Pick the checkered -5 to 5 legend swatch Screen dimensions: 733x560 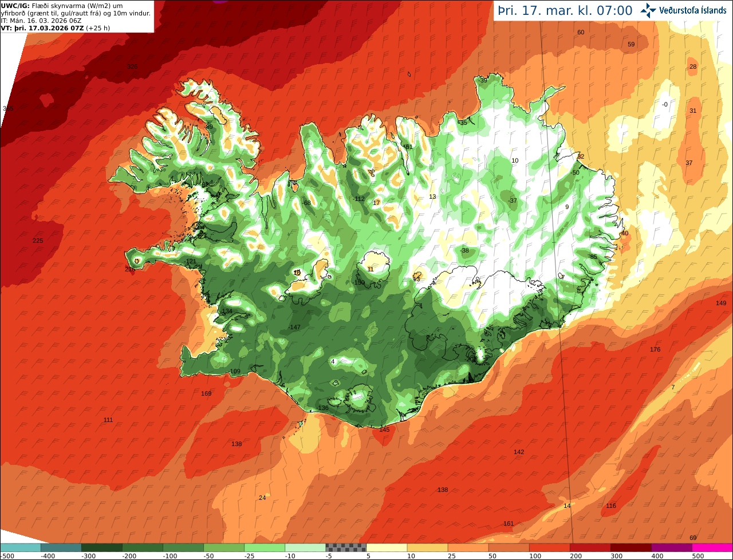(x=346, y=547)
